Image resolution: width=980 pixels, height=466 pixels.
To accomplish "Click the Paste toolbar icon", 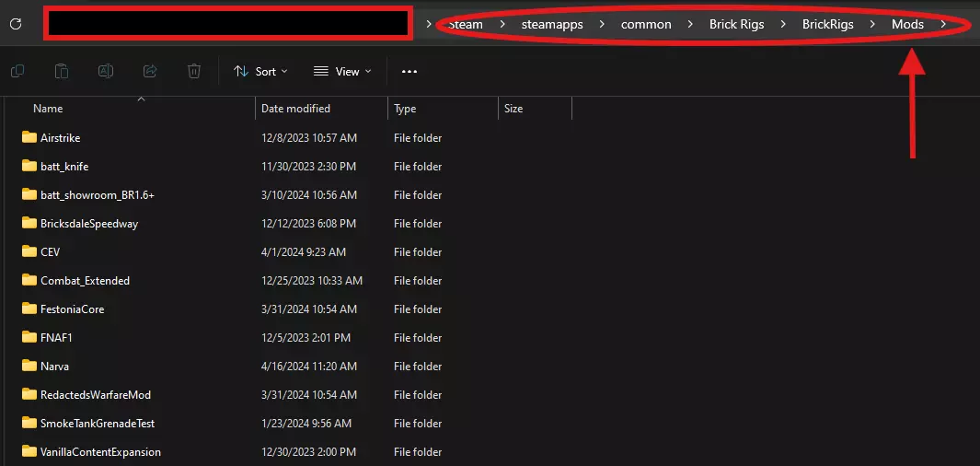I will (62, 71).
